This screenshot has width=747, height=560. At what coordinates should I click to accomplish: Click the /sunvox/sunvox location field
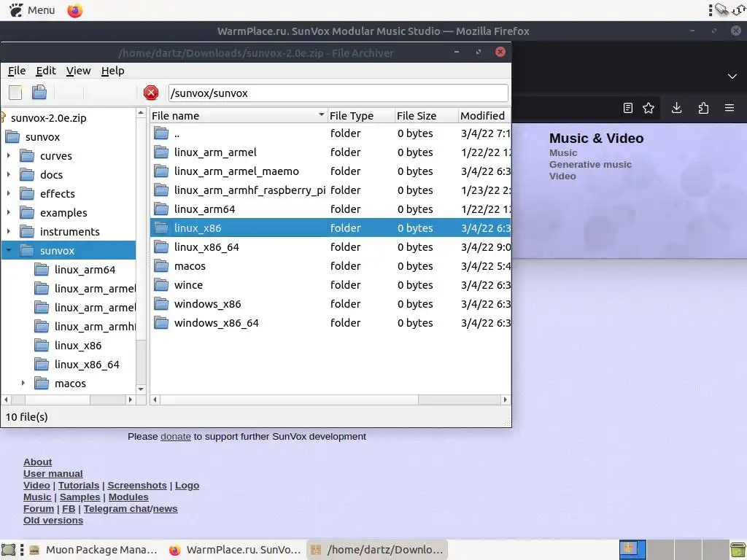(x=338, y=93)
